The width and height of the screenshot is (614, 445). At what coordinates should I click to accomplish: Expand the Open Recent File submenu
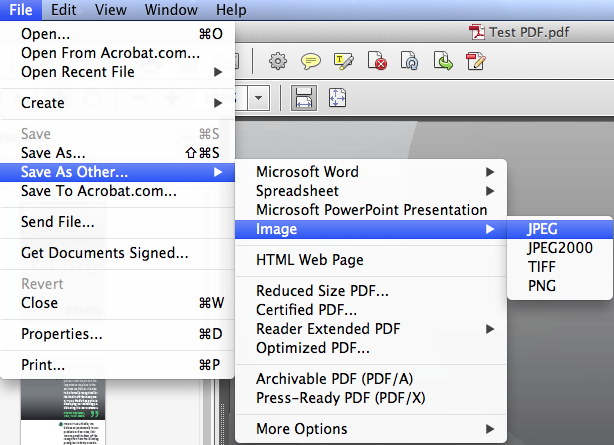(117, 72)
